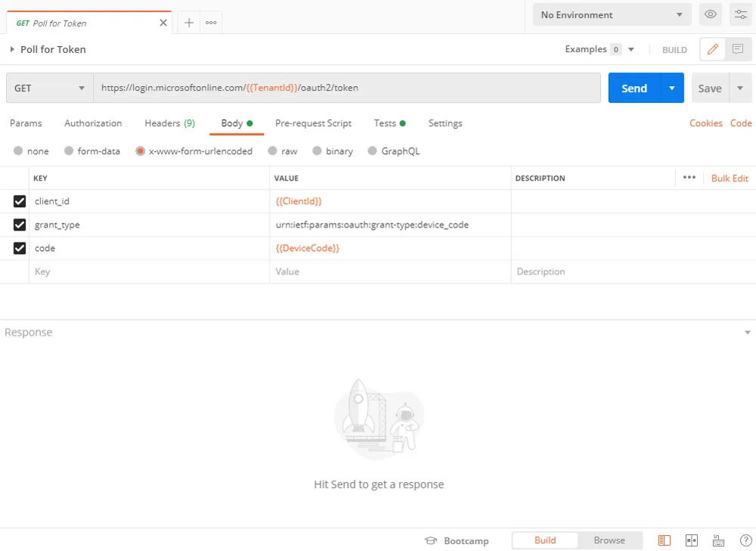Switch to two-pane layout icon
The width and height of the screenshot is (756, 551).
click(691, 540)
